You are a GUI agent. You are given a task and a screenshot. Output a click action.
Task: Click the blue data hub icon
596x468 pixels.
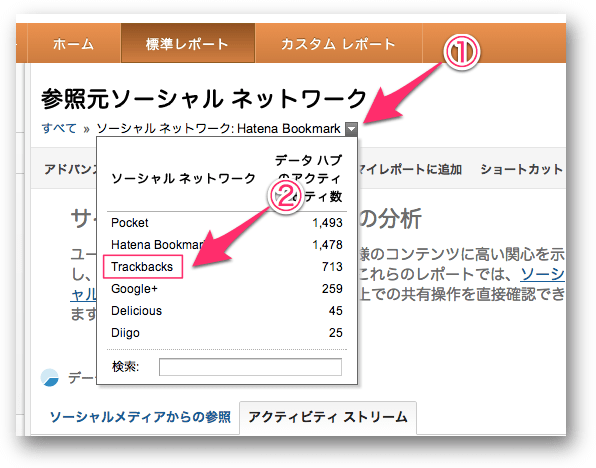coord(50,378)
